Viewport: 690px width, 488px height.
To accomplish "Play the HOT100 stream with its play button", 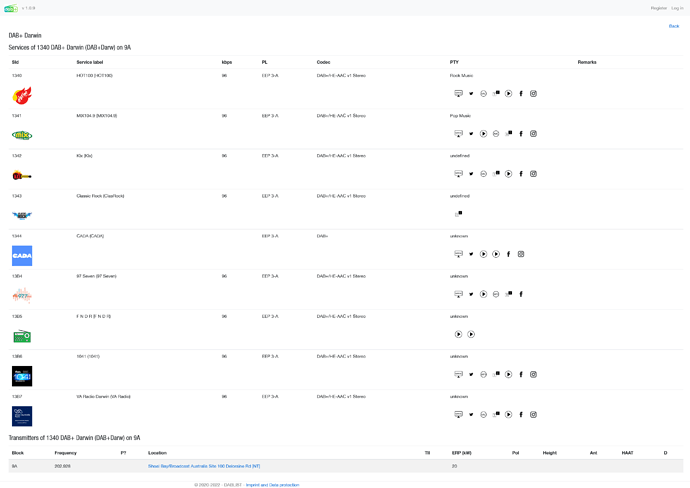I will tap(508, 94).
